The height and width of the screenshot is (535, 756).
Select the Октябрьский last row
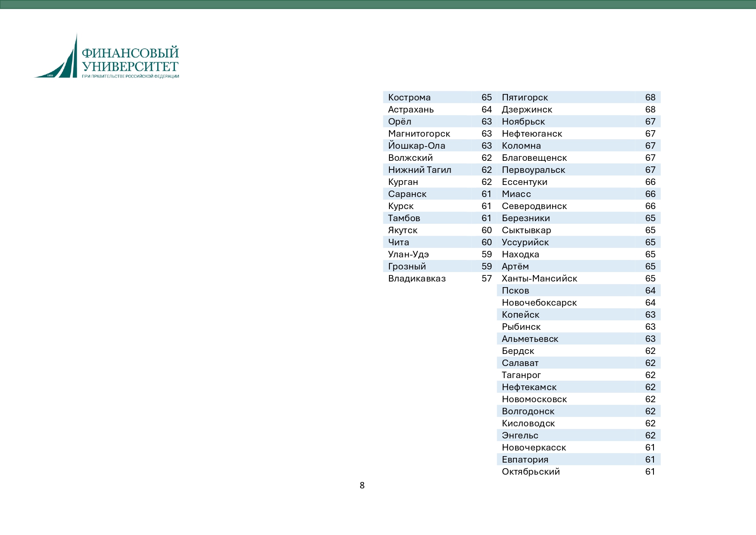click(579, 472)
